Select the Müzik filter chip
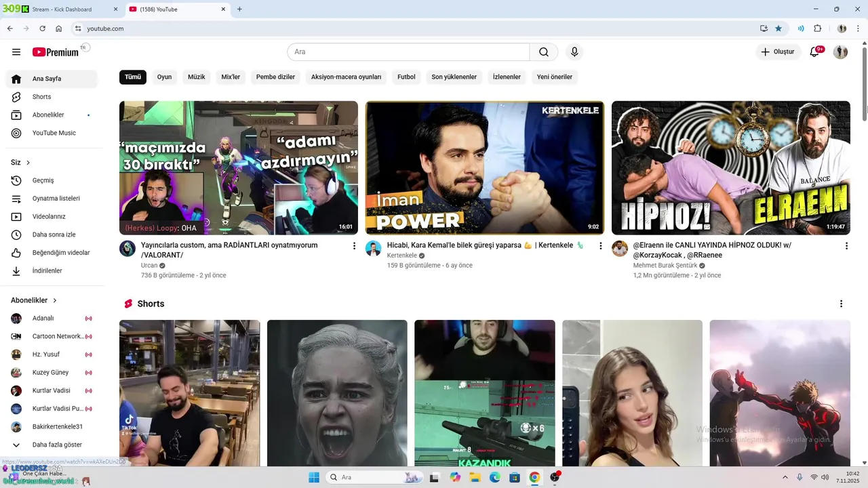868x488 pixels. coord(196,77)
